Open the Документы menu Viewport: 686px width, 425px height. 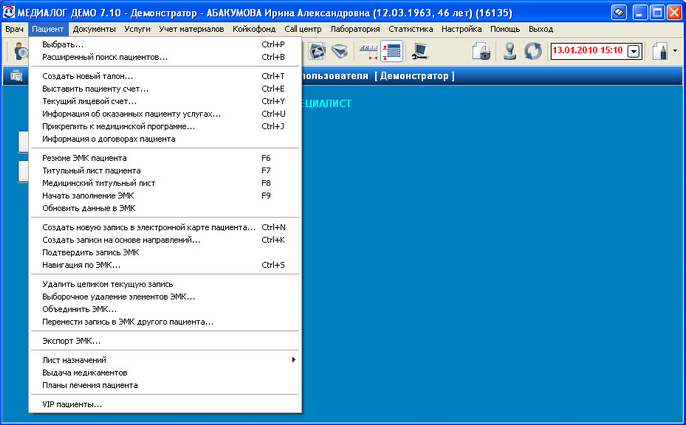pos(94,30)
